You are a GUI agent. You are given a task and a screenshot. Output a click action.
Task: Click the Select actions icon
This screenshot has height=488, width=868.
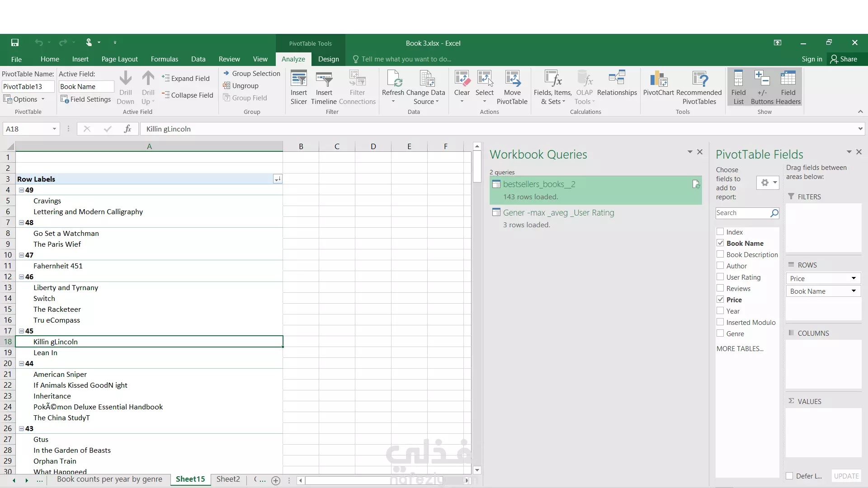(484, 88)
